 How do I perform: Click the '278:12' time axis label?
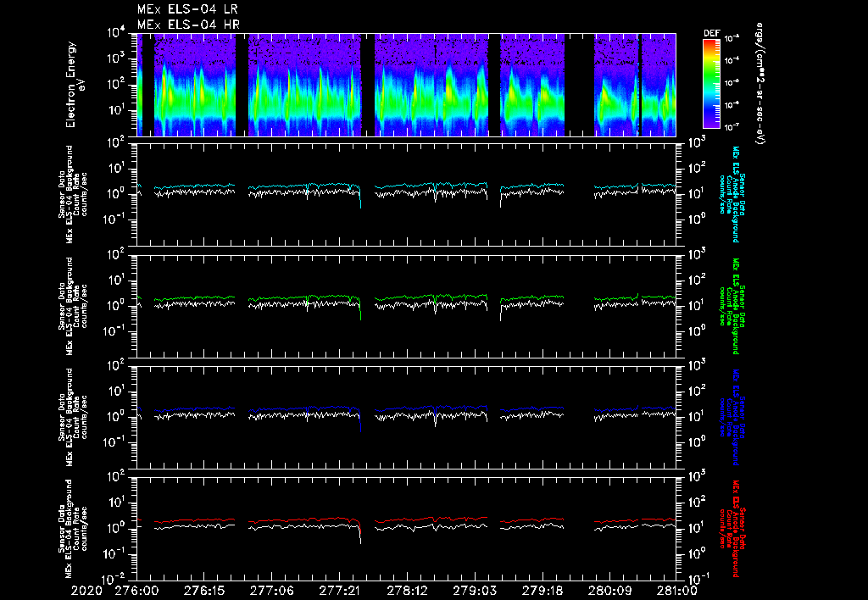click(406, 591)
